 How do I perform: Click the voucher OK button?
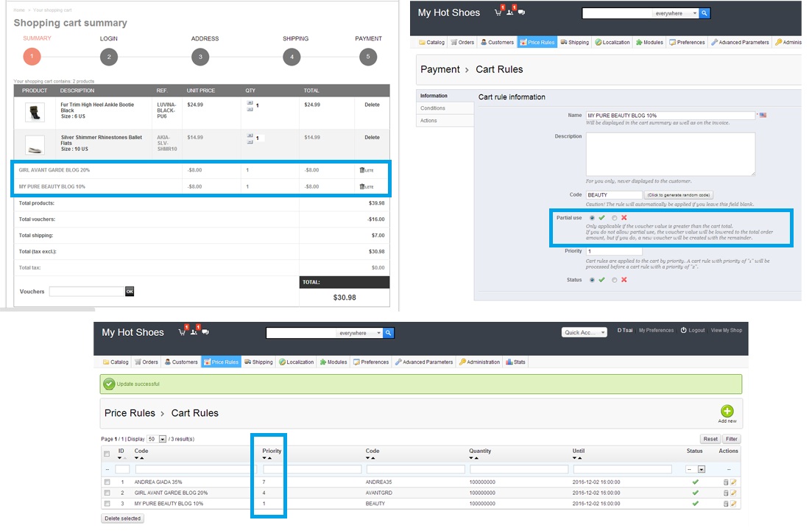(x=130, y=292)
